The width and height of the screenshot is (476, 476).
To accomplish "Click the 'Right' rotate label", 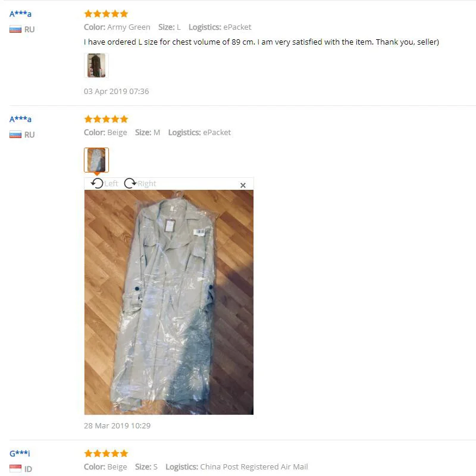I will [147, 184].
